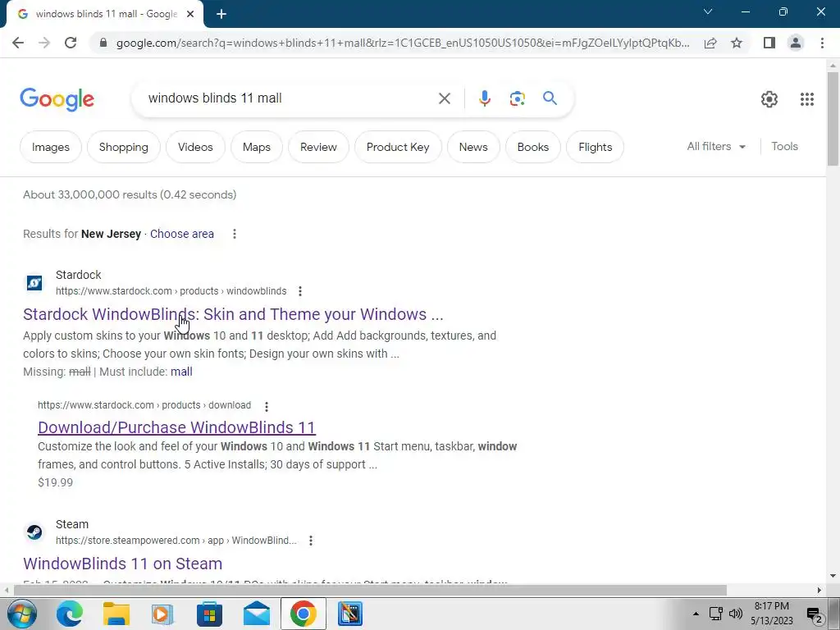Open the notification center icon

click(x=815, y=614)
